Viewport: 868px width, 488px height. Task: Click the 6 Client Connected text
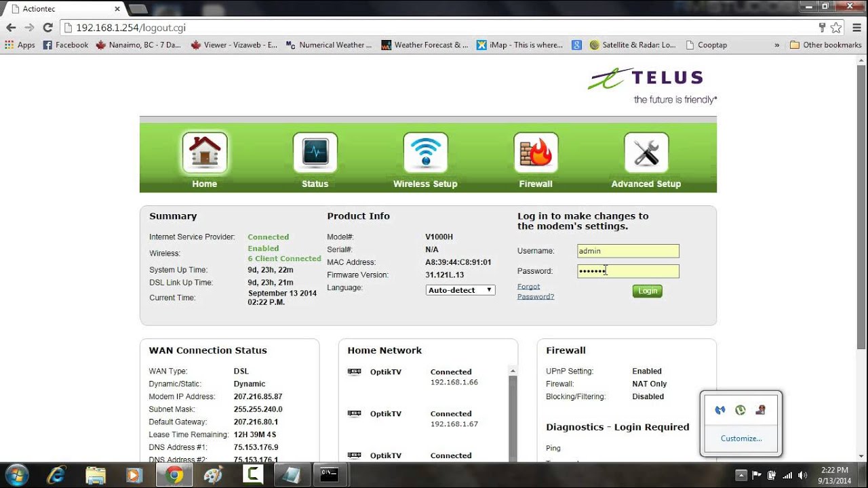[x=284, y=259]
